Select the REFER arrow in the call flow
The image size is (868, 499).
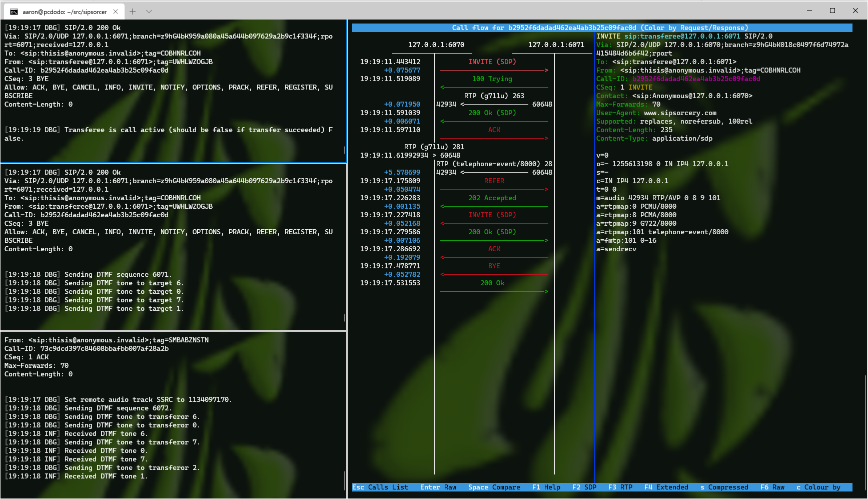[494, 181]
